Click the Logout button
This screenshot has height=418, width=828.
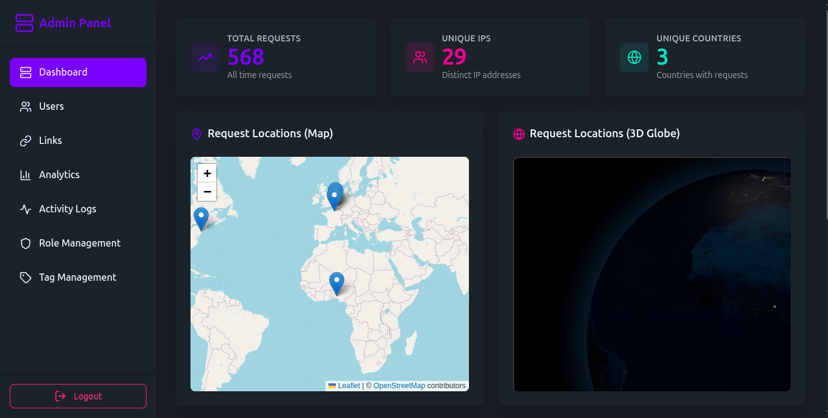click(x=78, y=396)
